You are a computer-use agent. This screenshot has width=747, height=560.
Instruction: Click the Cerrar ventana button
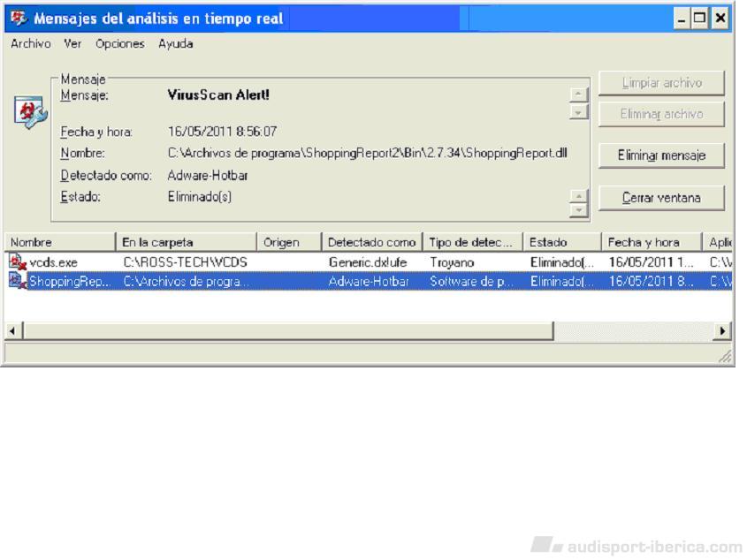click(x=661, y=198)
